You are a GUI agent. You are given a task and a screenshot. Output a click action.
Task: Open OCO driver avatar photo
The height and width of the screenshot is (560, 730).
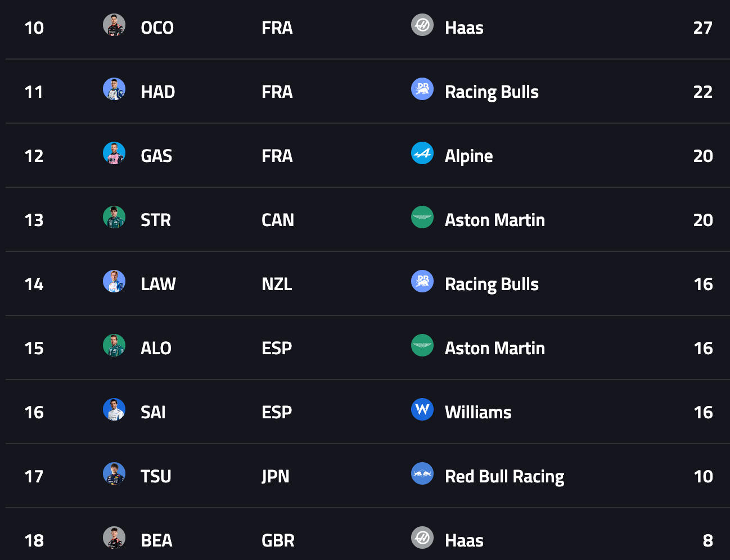tap(114, 25)
